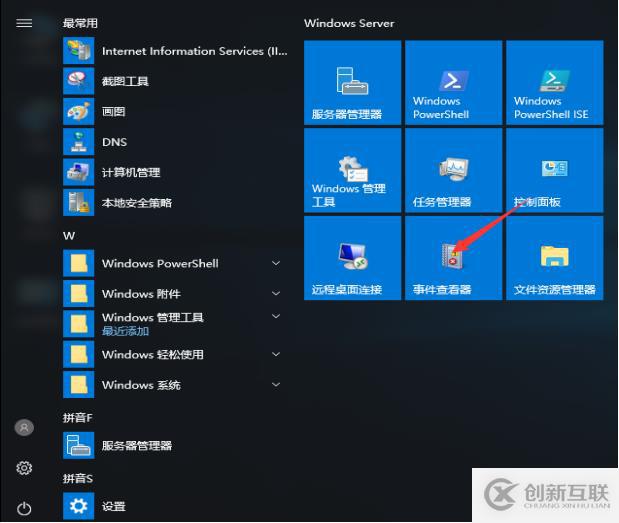
Task: Click the Internet Information Services icon
Action: click(79, 51)
